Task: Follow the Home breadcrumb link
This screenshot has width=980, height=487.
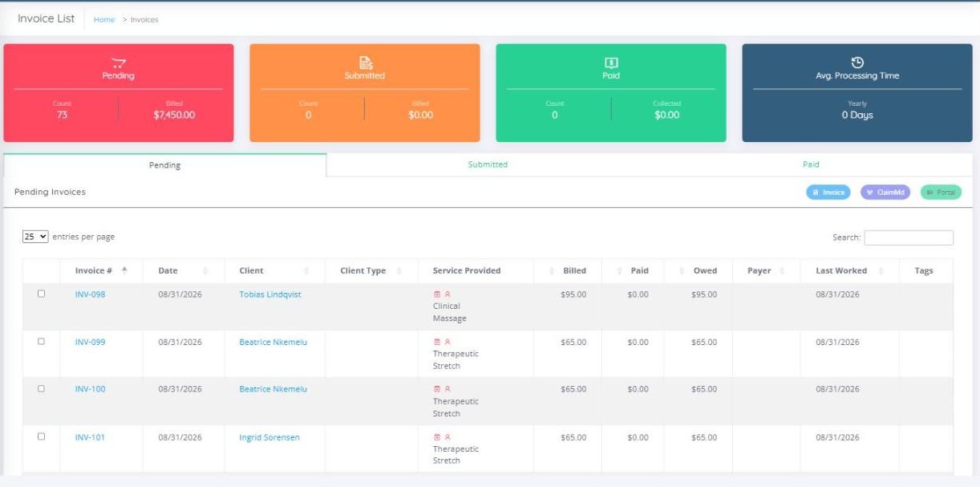Action: click(x=104, y=20)
